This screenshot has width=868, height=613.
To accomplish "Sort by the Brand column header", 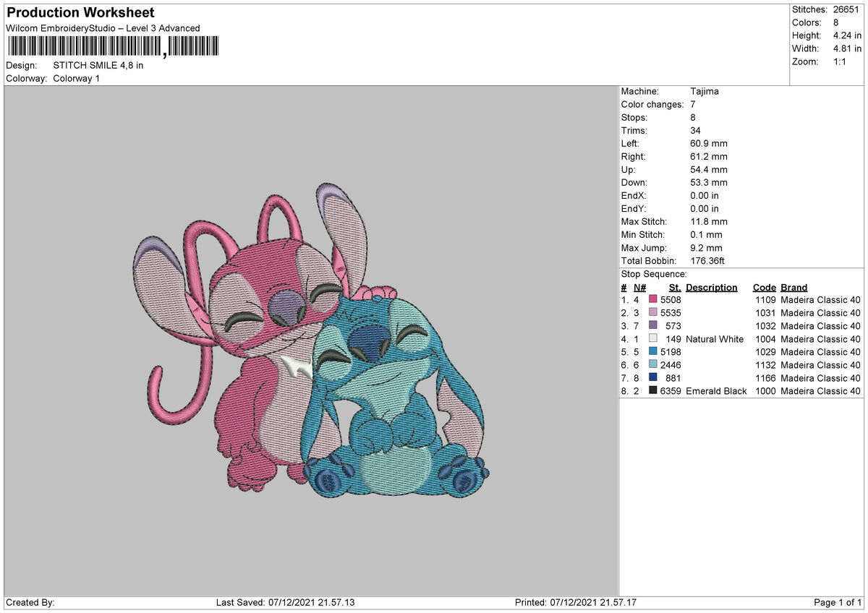I will coord(793,287).
